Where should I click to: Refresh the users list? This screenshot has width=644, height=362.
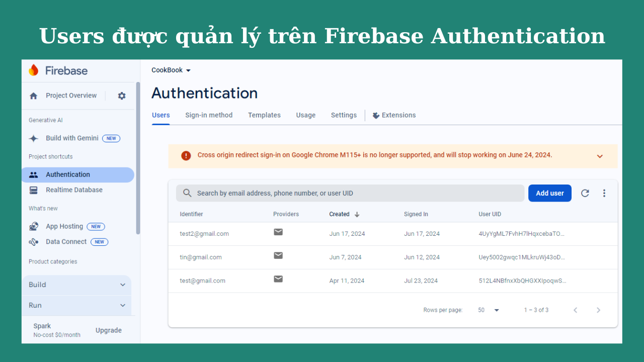pyautogui.click(x=585, y=193)
